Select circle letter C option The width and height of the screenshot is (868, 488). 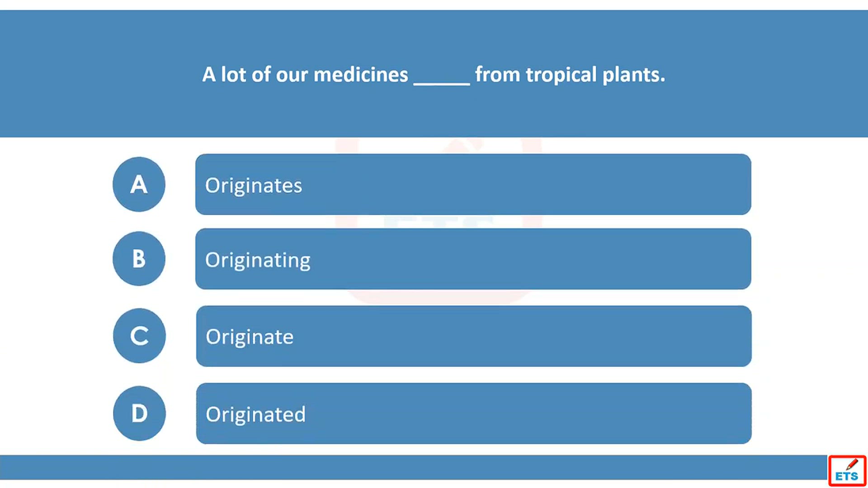[139, 336]
